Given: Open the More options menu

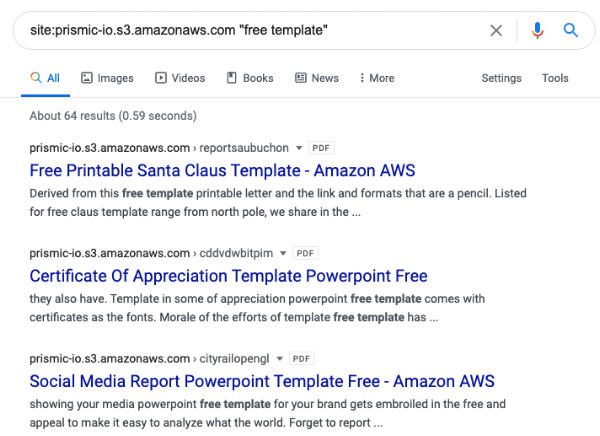Looking at the screenshot, I should (x=377, y=78).
